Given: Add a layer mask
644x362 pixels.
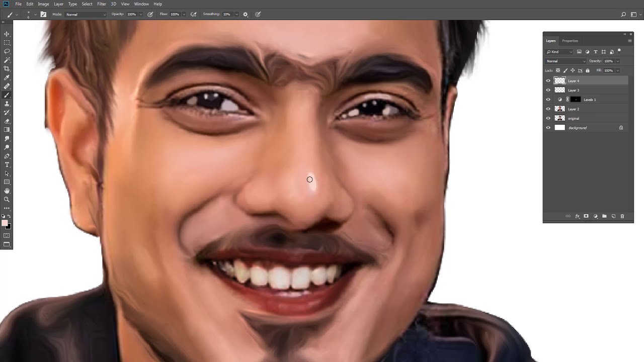Looking at the screenshot, I should coord(586,216).
